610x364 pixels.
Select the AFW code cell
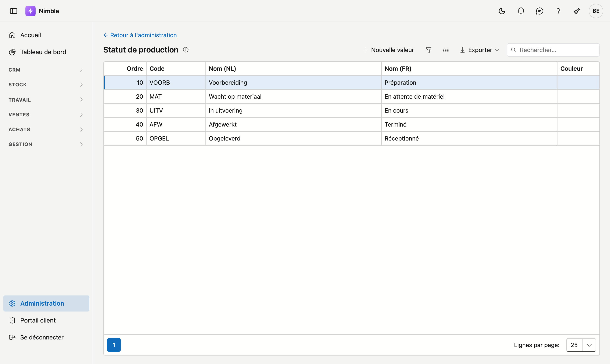176,125
